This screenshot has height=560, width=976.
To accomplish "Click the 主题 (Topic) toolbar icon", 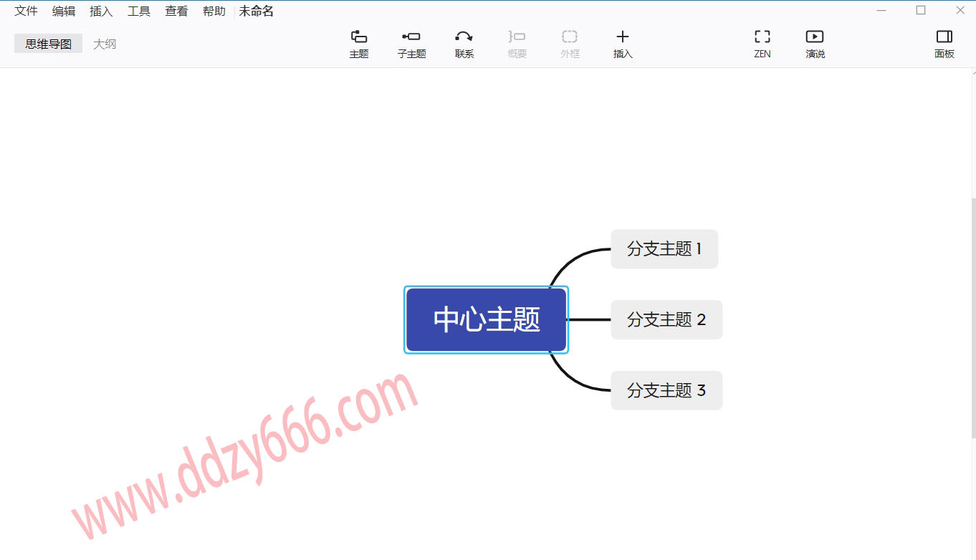I will [x=359, y=44].
